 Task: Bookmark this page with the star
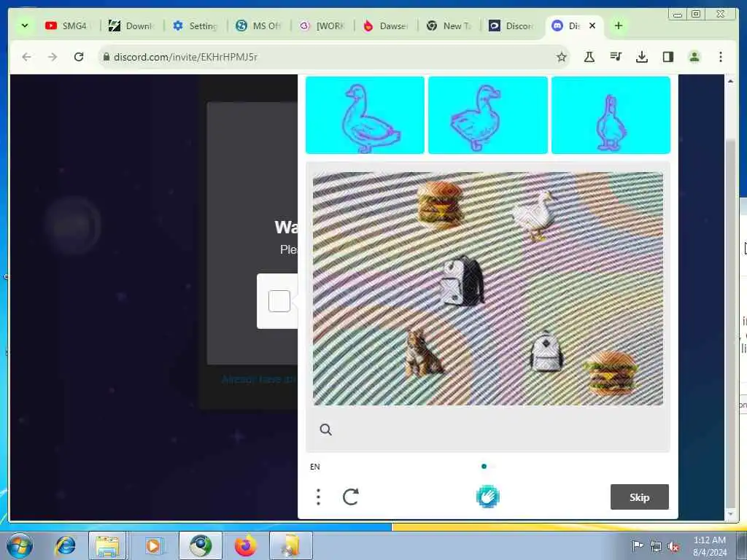click(562, 57)
